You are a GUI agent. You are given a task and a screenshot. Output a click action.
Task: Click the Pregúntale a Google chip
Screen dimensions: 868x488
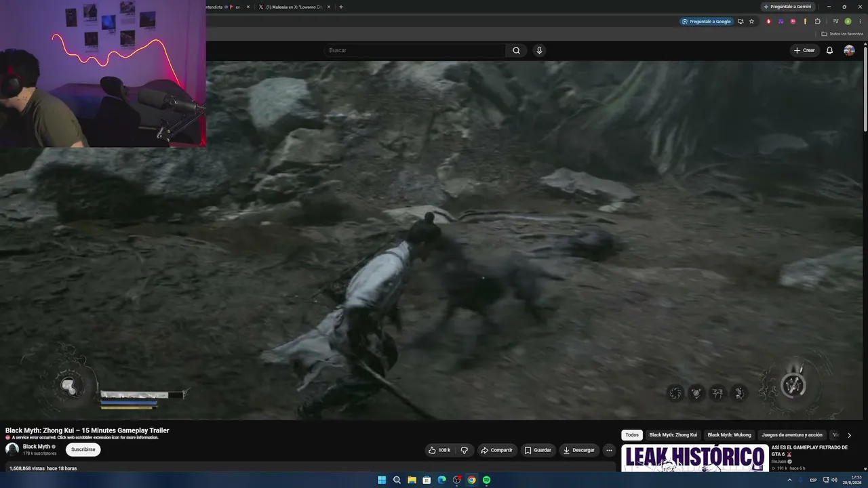pyautogui.click(x=707, y=21)
